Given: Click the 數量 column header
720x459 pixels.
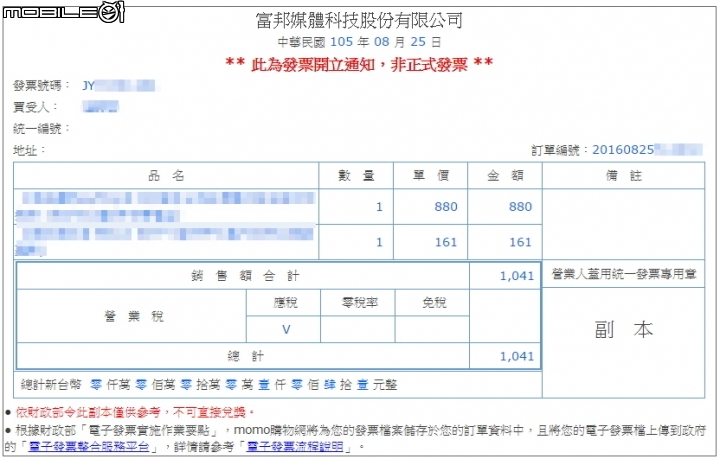Looking at the screenshot, I should tap(356, 176).
